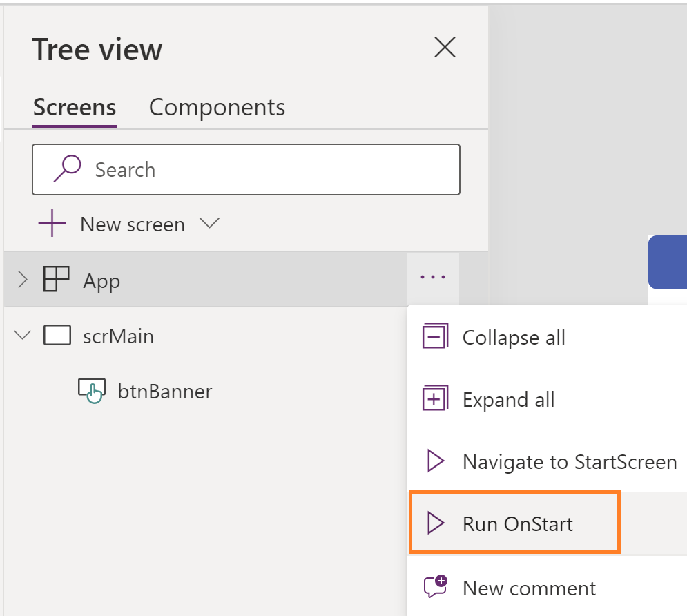
Task: Collapse the scrMain screen node
Action: point(22,336)
